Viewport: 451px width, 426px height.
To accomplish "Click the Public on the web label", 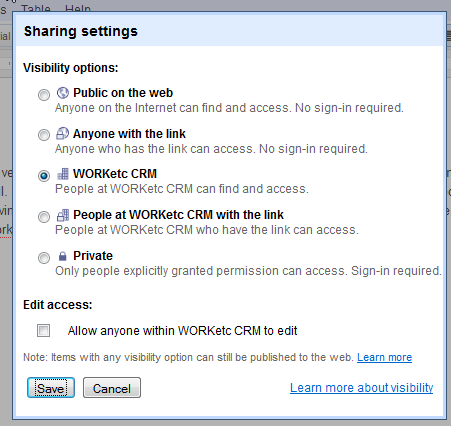I will coord(123,93).
